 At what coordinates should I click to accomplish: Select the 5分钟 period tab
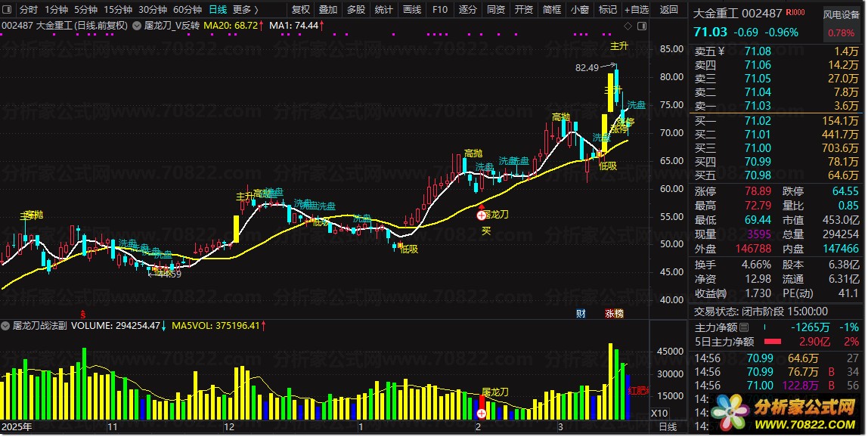click(85, 9)
